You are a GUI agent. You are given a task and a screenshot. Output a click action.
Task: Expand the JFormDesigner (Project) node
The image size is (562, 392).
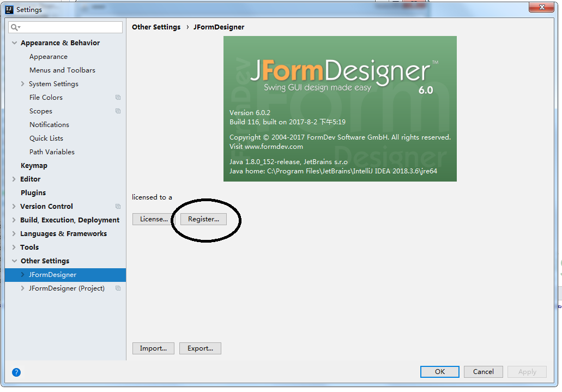click(22, 288)
